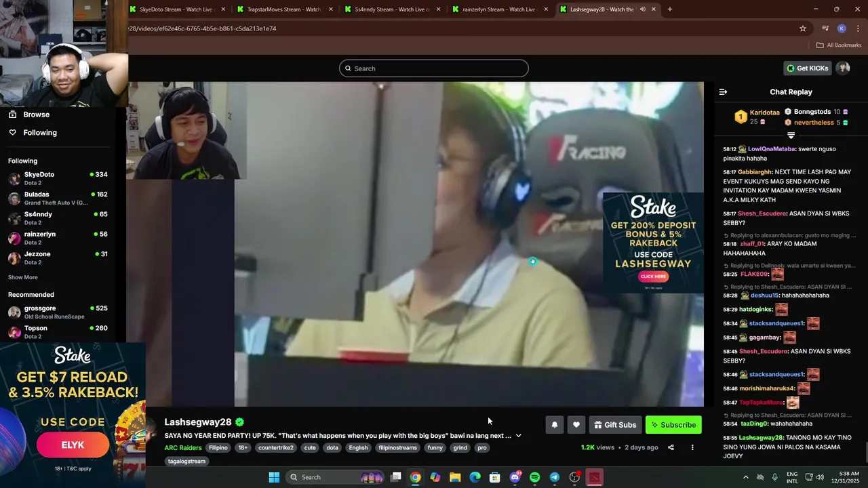Show hidden system tray icons
Viewport: 868px width, 488px height.
click(745, 477)
